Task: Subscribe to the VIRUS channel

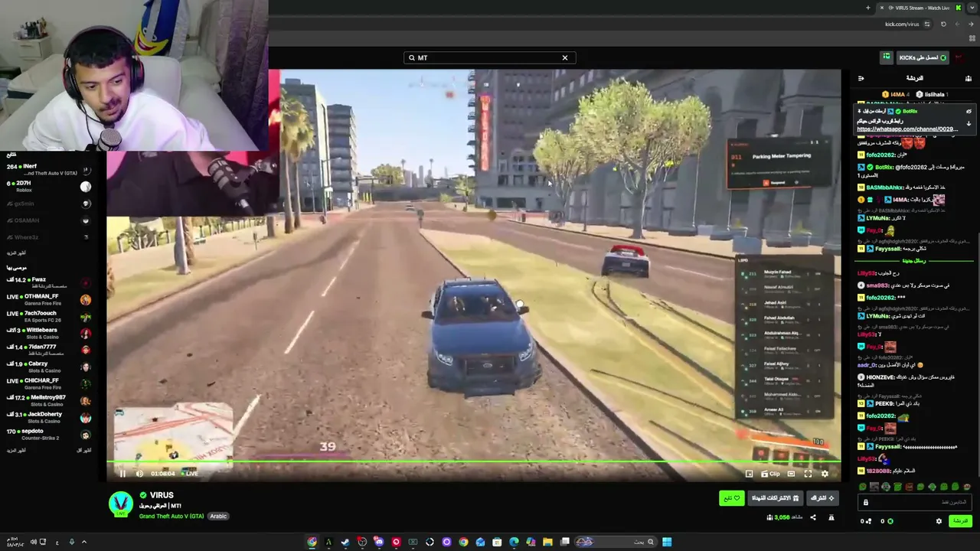Action: click(823, 498)
